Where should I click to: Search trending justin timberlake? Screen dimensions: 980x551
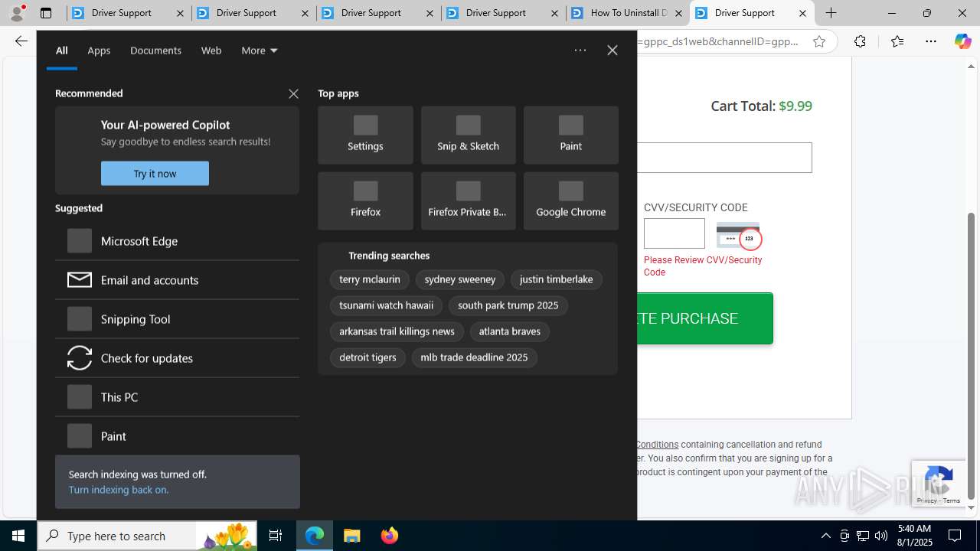click(556, 280)
